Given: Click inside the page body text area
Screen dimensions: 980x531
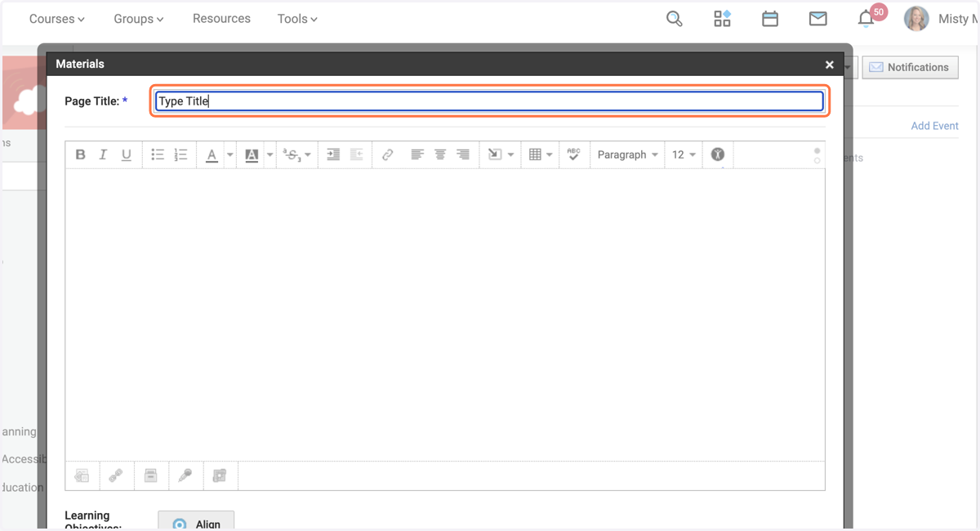Looking at the screenshot, I should 445,315.
